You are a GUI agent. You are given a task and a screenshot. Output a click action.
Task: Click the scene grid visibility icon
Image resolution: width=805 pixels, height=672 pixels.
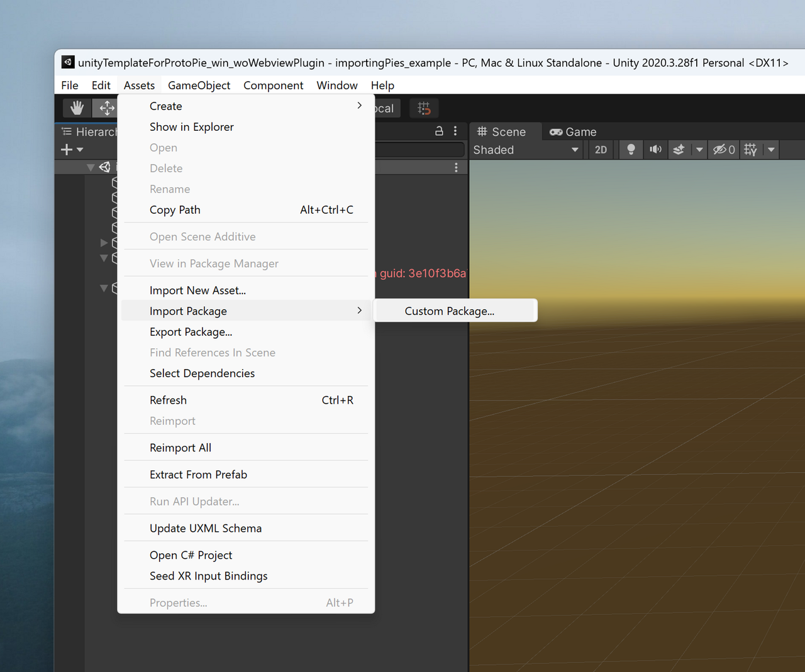pos(750,150)
